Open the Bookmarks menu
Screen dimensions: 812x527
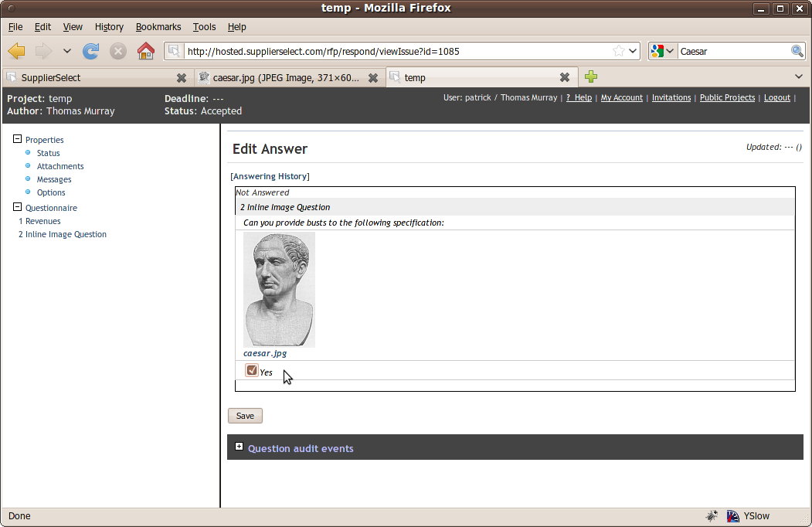point(158,27)
